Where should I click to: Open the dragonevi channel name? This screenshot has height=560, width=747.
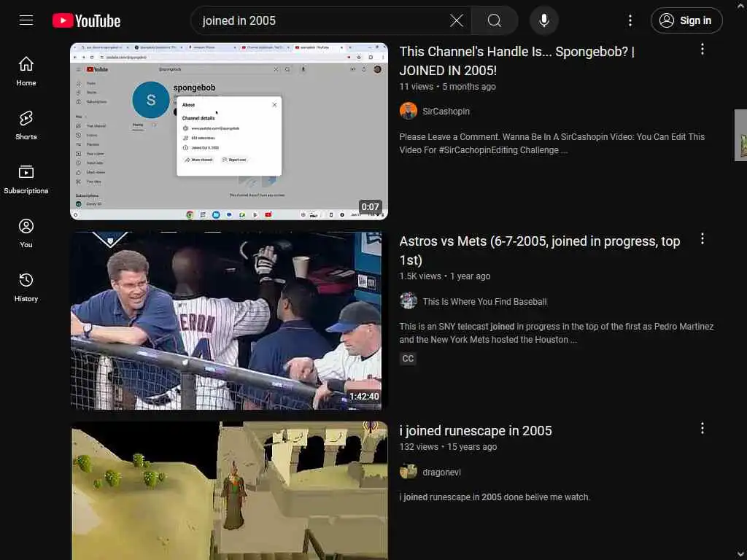click(x=441, y=472)
